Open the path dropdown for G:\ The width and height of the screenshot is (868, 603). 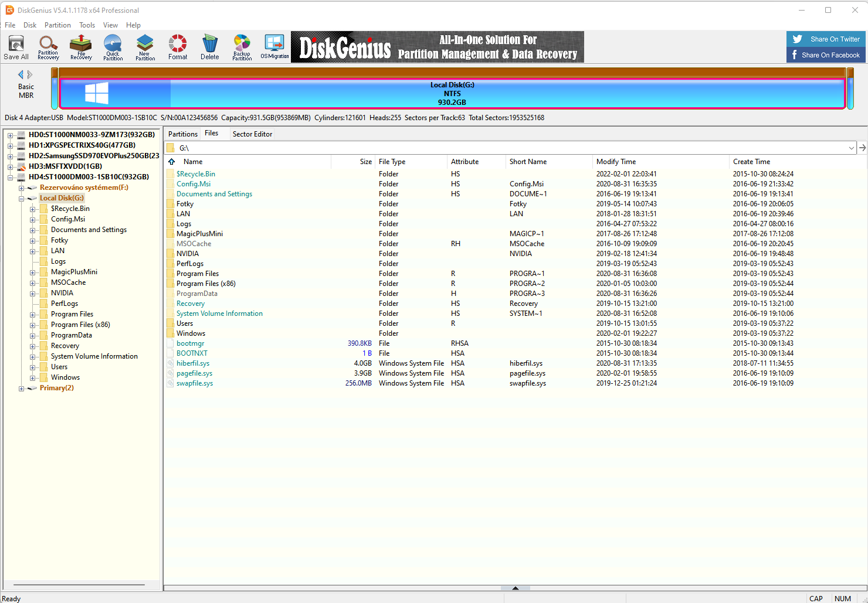click(x=851, y=148)
